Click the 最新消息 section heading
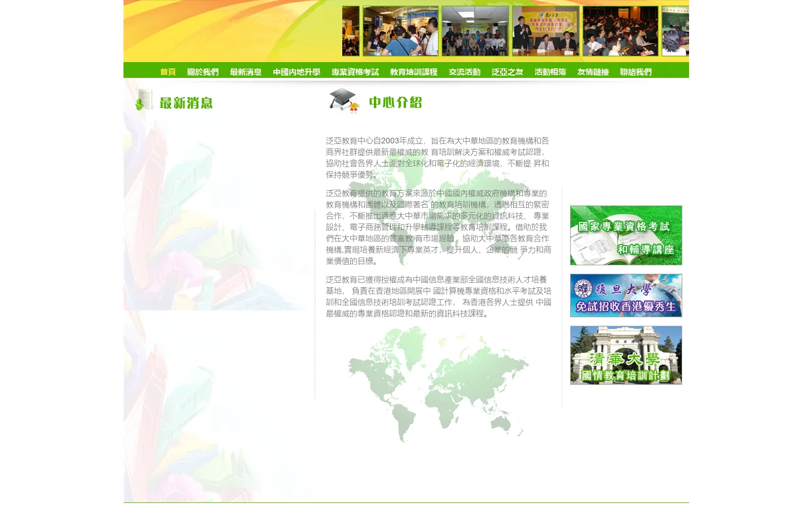Image resolution: width=812 pixels, height=508 pixels. [x=186, y=103]
